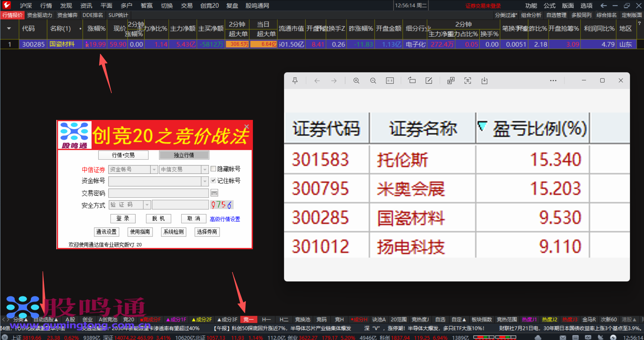Expand the 自动选股 tab menu
This screenshot has height=340, width=644.
[x=46, y=320]
